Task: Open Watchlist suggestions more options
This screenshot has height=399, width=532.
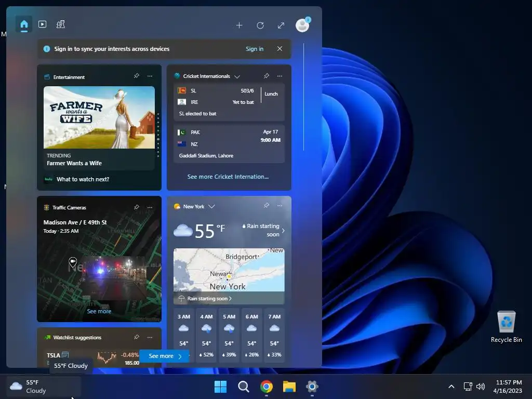Action: (150, 337)
